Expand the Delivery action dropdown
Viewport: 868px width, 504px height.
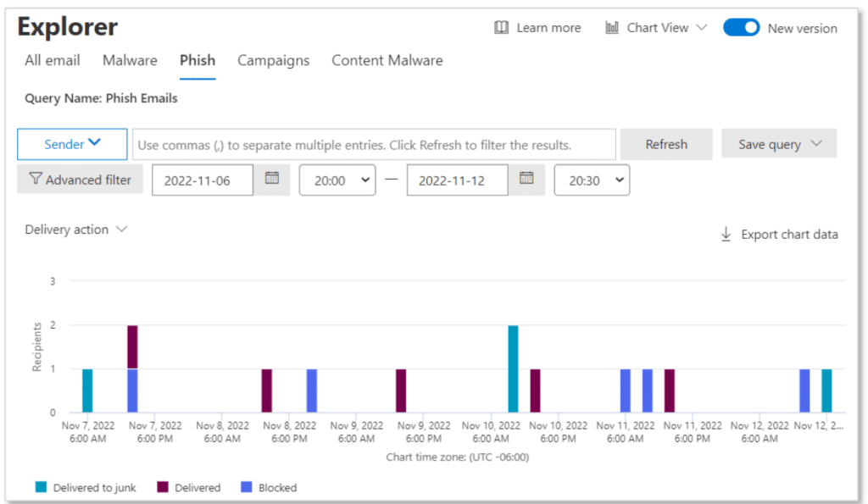(x=76, y=230)
